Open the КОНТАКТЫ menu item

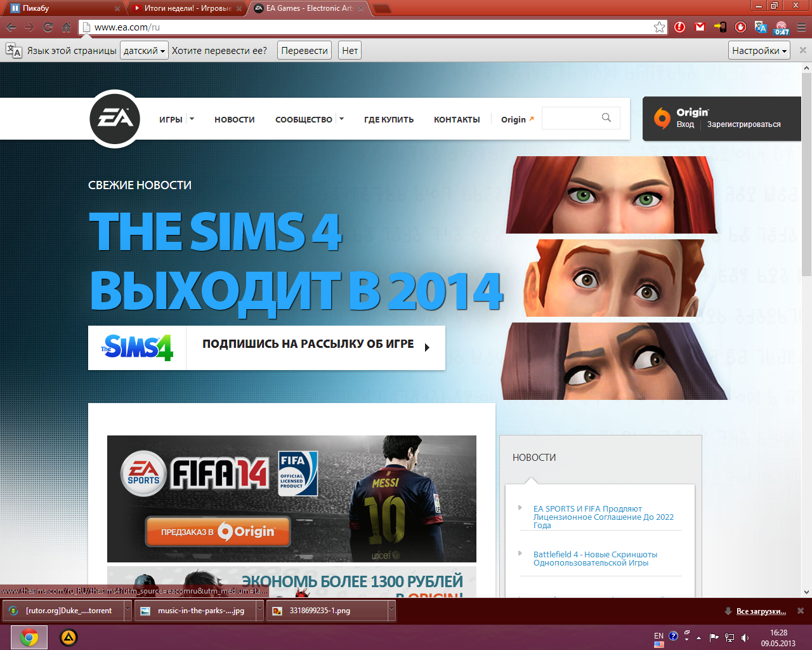[457, 119]
